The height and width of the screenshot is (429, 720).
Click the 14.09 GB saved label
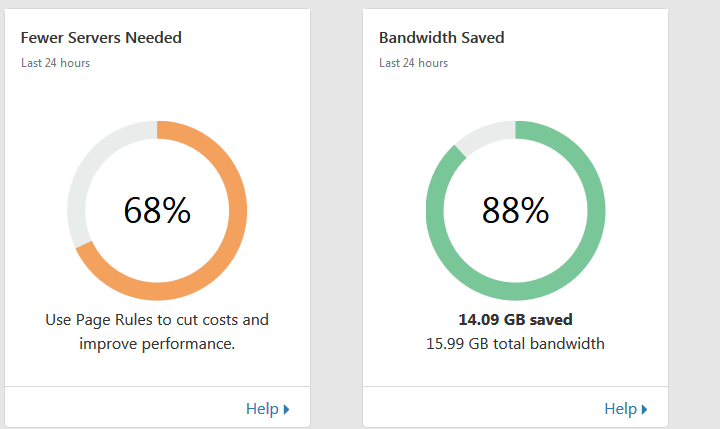click(x=515, y=320)
